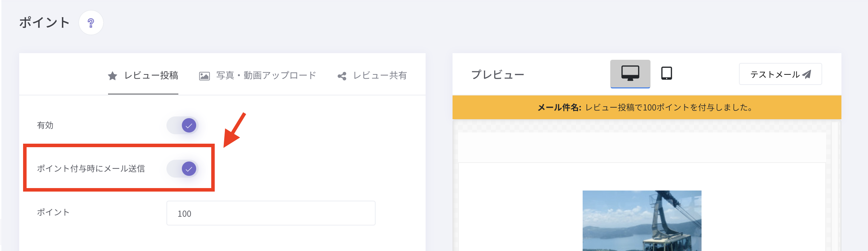Click the star icon beside レビュー投稿
Image resolution: width=868 pixels, height=251 pixels.
click(113, 76)
